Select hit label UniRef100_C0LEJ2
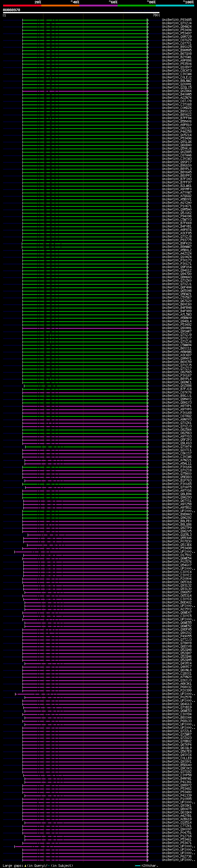The height and width of the screenshot is (868, 197). [x=177, y=78]
